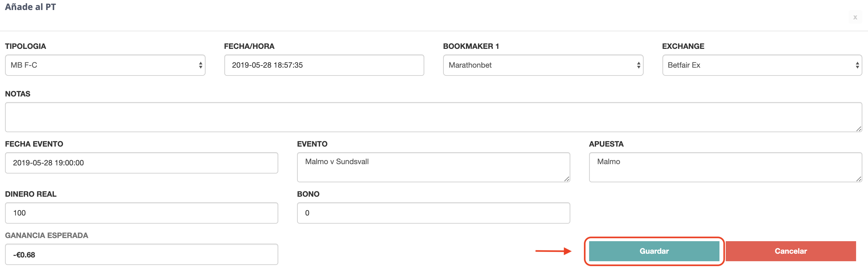Click the EVENTO field with Malmo v Sundsvall
This screenshot has width=868, height=275.
click(x=434, y=167)
